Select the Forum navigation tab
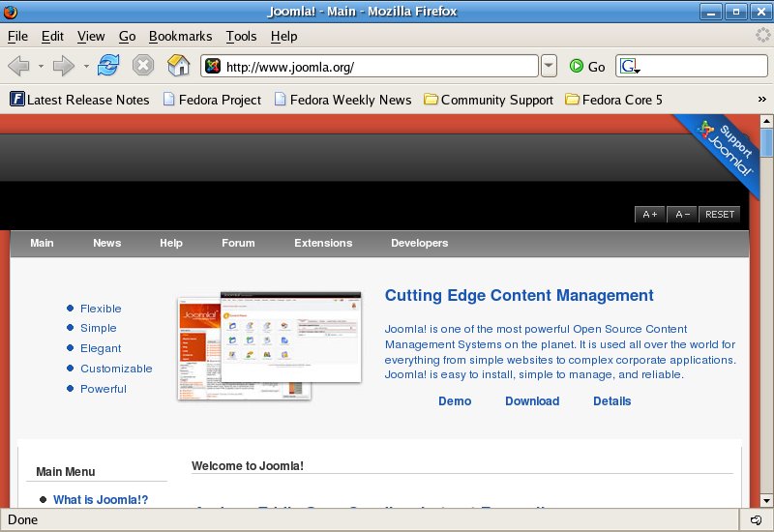Screen dimensions: 774x532 click(238, 243)
